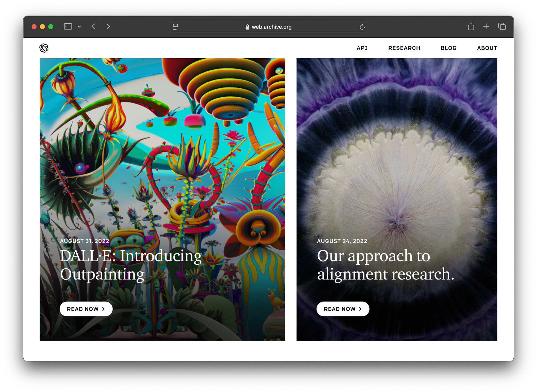The image size is (537, 392).
Task: Go forward with the forward arrow
Action: (108, 27)
